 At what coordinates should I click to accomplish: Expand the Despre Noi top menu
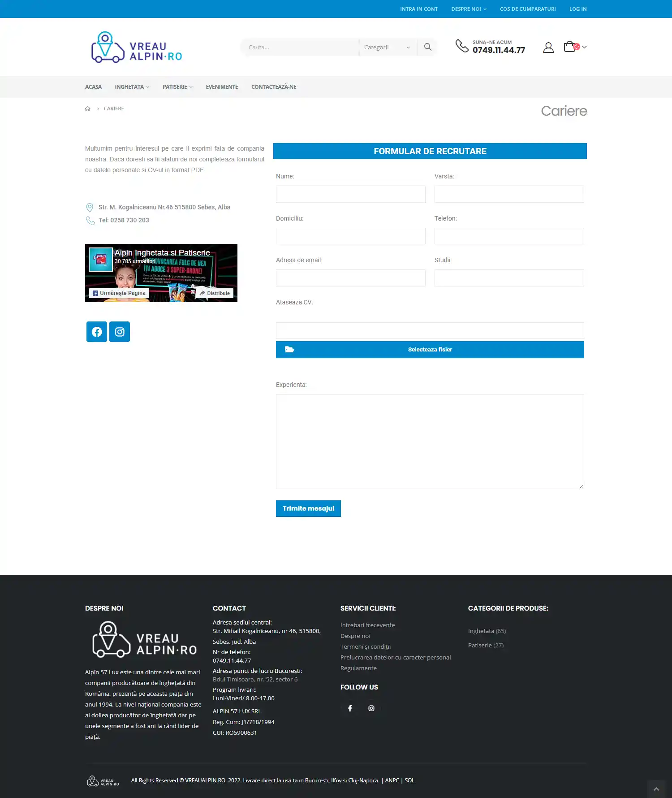(469, 9)
